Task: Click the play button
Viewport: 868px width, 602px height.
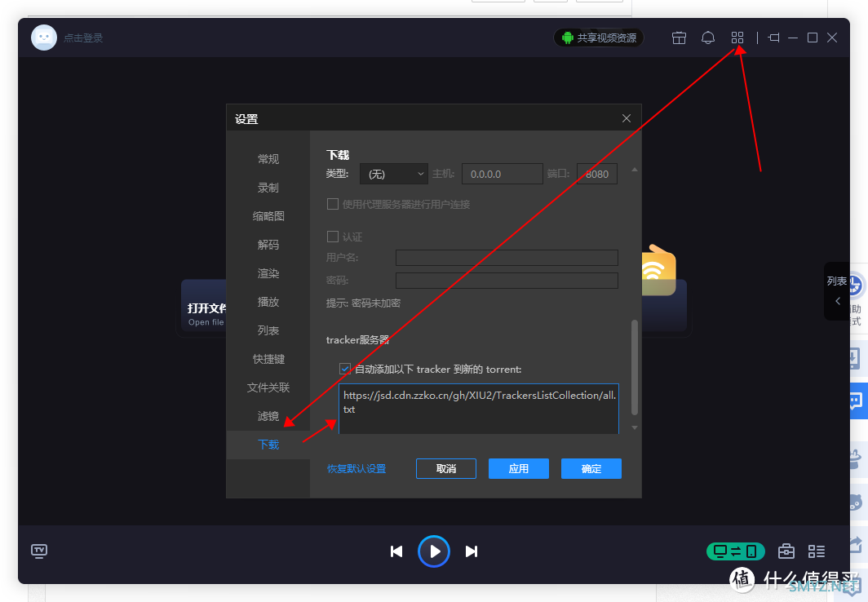Action: (x=434, y=551)
